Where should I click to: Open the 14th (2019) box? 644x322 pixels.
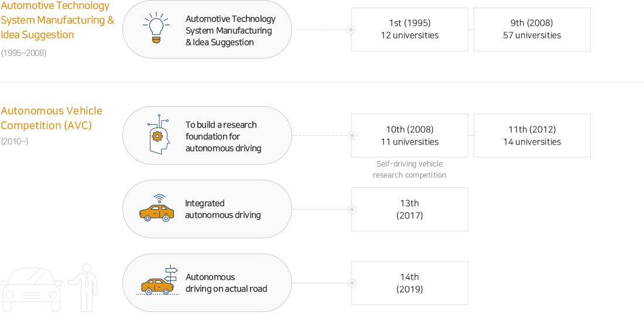click(409, 283)
